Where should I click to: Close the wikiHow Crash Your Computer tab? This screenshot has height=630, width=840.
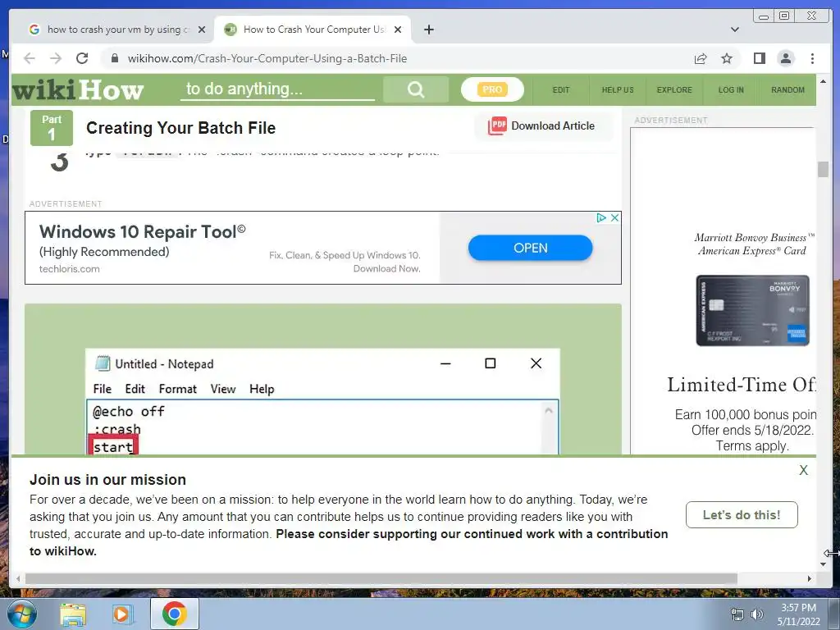pyautogui.click(x=398, y=30)
